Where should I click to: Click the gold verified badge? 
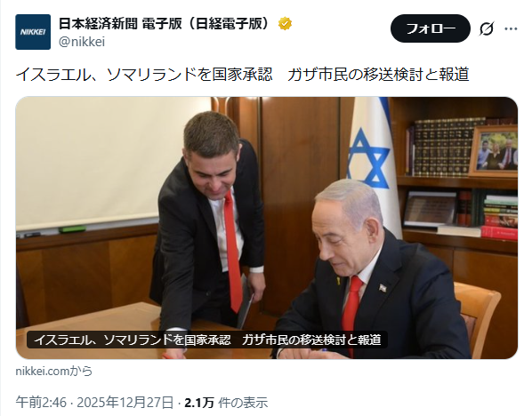[285, 24]
